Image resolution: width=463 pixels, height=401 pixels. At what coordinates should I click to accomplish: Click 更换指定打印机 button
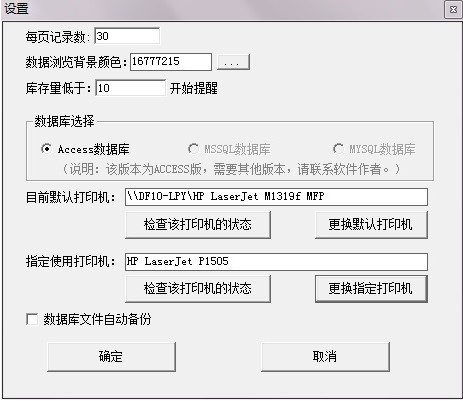(371, 289)
